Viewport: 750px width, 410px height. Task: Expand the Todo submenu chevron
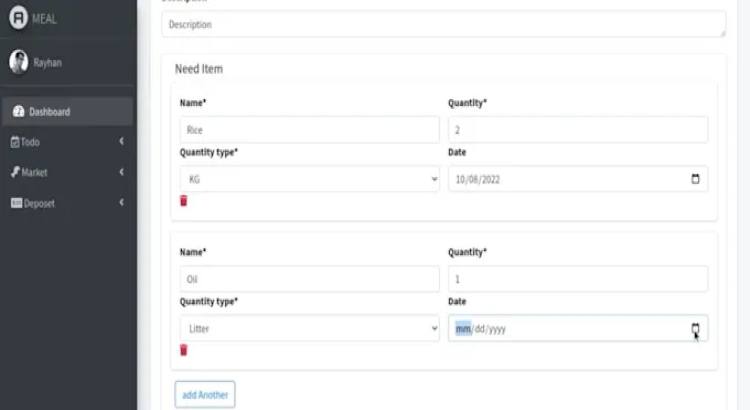point(121,142)
